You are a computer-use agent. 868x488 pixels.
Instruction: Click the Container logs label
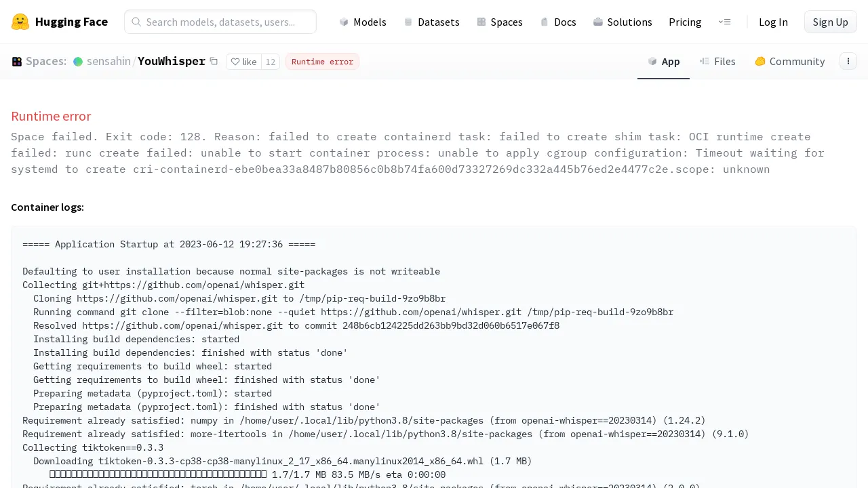pos(47,207)
